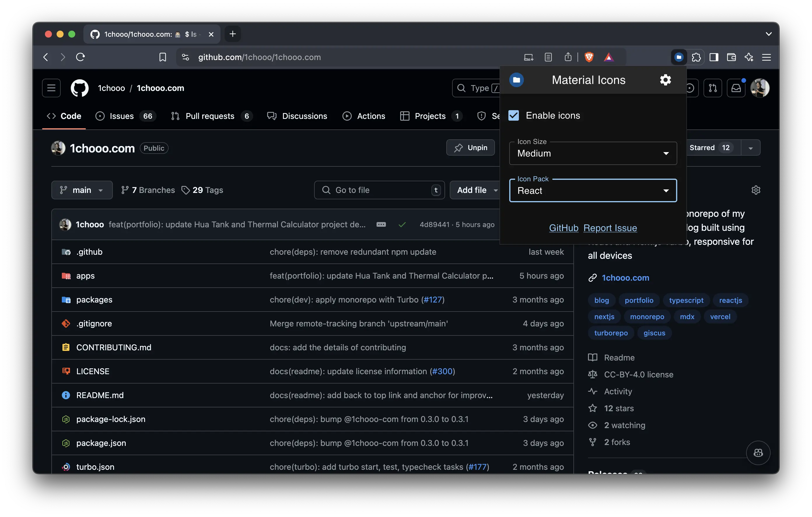812x517 pixels.
Task: Uncheck the Enable icons checkbox
Action: click(x=514, y=116)
